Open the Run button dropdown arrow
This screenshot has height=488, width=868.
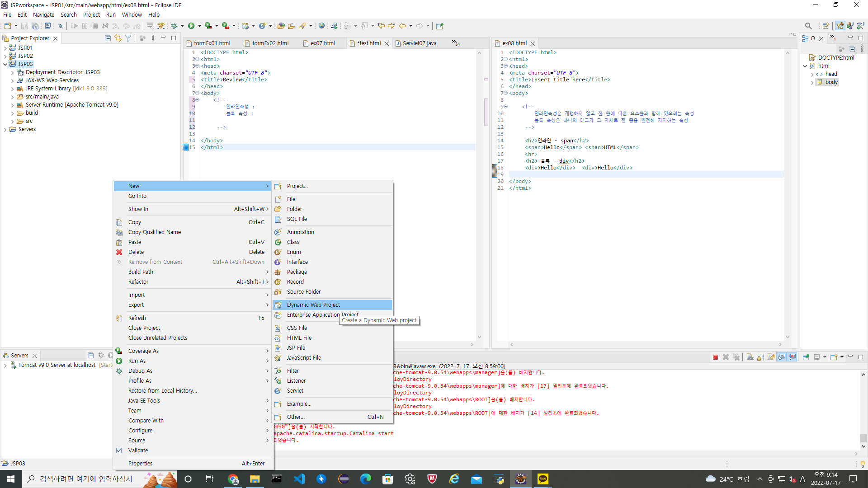click(199, 26)
